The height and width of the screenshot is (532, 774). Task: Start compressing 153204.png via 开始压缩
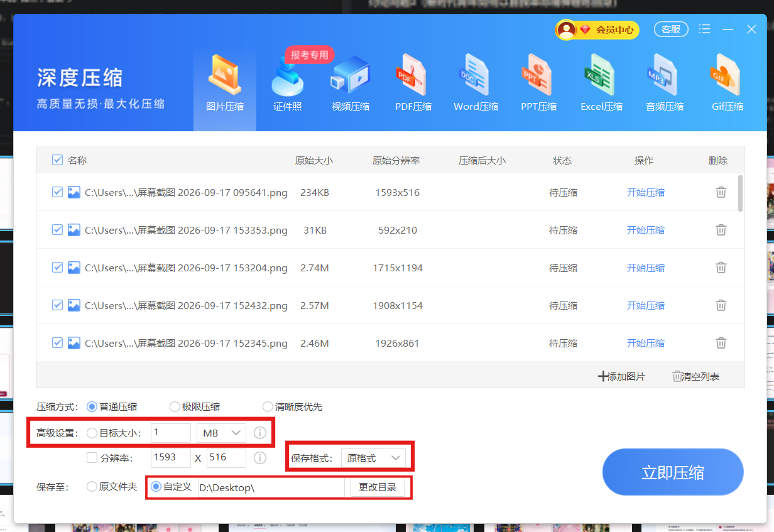point(645,268)
